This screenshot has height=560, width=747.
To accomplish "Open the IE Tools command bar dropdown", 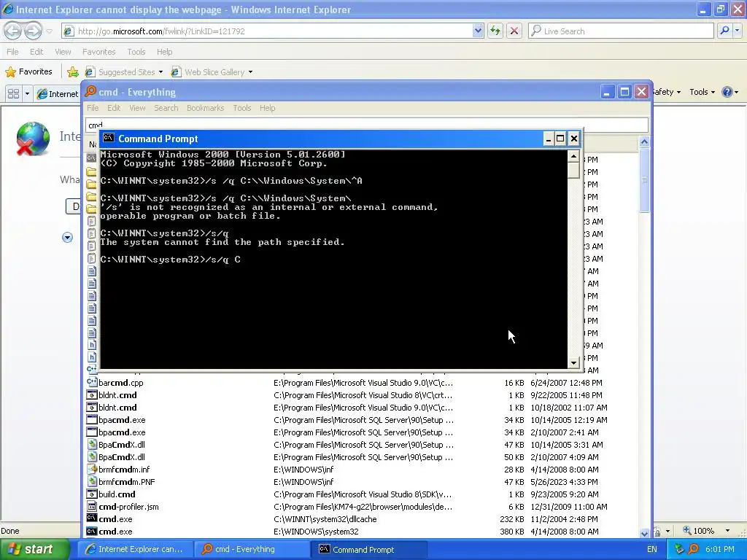I will pos(702,92).
